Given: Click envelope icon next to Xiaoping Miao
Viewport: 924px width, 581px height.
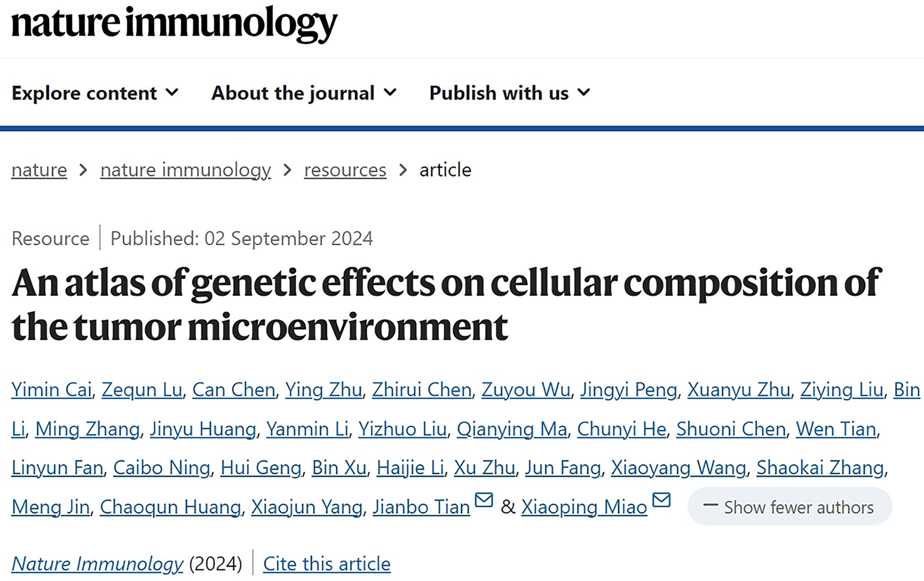Looking at the screenshot, I should (x=661, y=500).
